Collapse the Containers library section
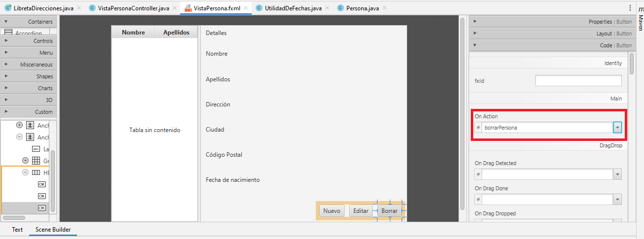 (x=28, y=22)
